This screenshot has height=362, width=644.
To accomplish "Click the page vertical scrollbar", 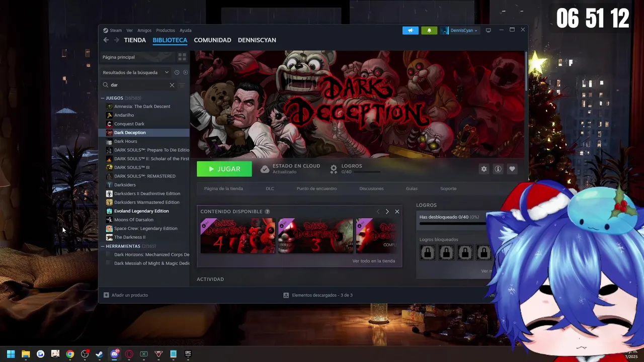I will [526, 70].
